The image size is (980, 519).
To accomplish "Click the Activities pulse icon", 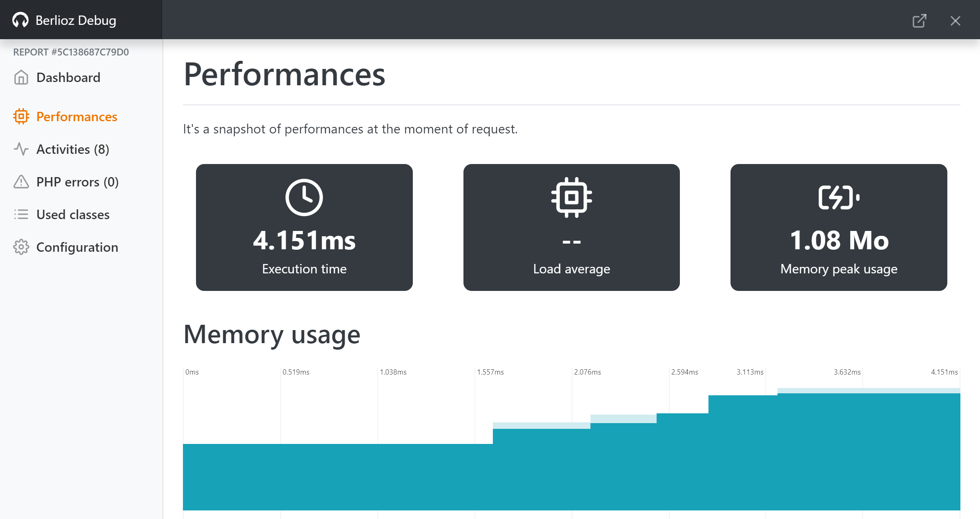I will click(21, 149).
